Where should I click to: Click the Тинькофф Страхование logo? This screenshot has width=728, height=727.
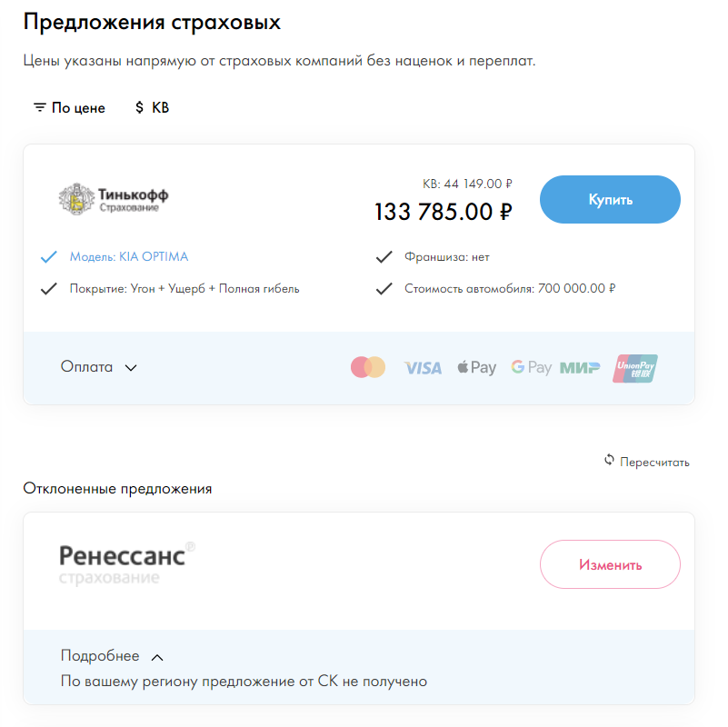click(114, 199)
